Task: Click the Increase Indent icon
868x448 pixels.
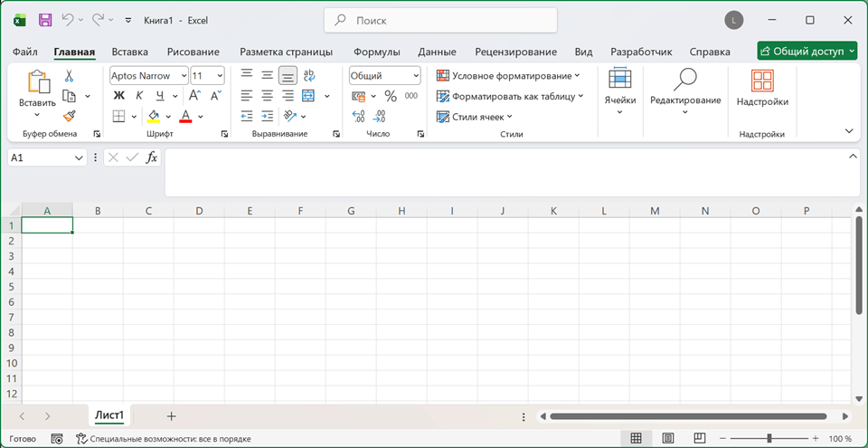Action: point(268,116)
